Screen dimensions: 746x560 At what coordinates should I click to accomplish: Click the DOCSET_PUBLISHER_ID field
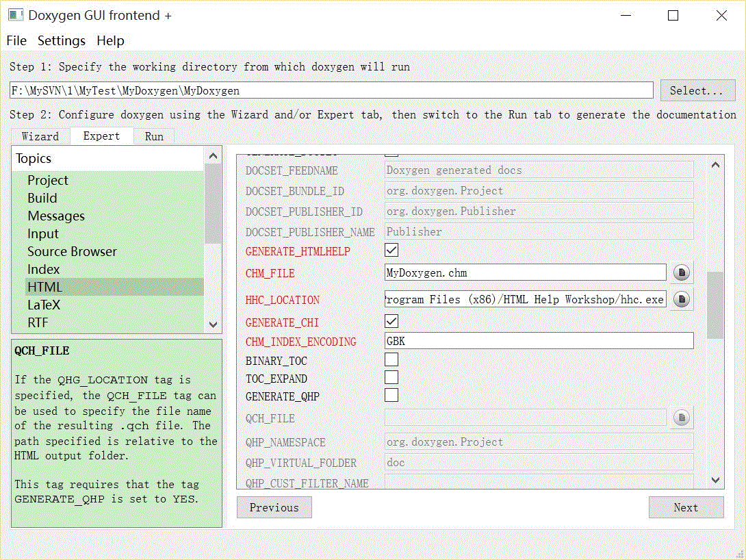[539, 211]
